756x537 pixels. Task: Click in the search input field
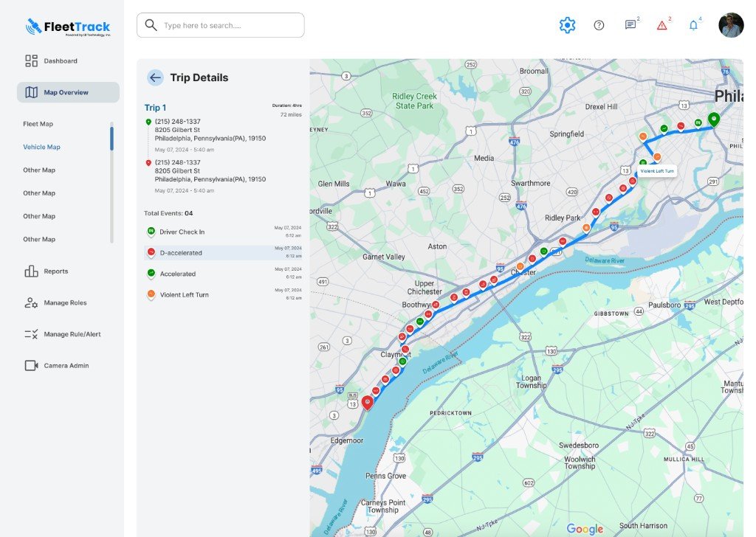click(220, 25)
